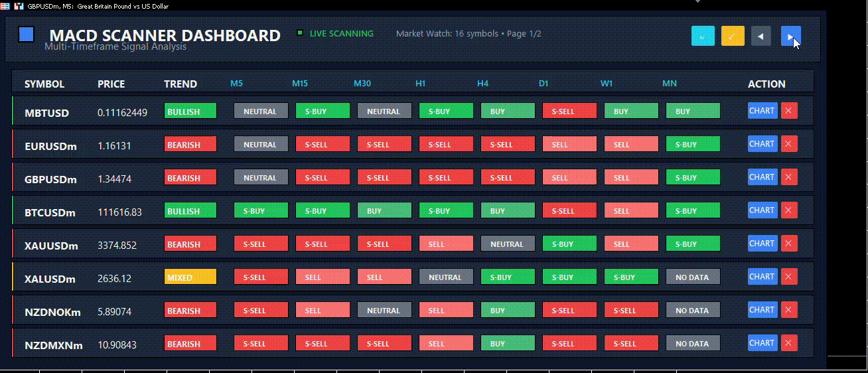Click the M30 timeframe column header
This screenshot has width=868, height=373.
[x=362, y=84]
